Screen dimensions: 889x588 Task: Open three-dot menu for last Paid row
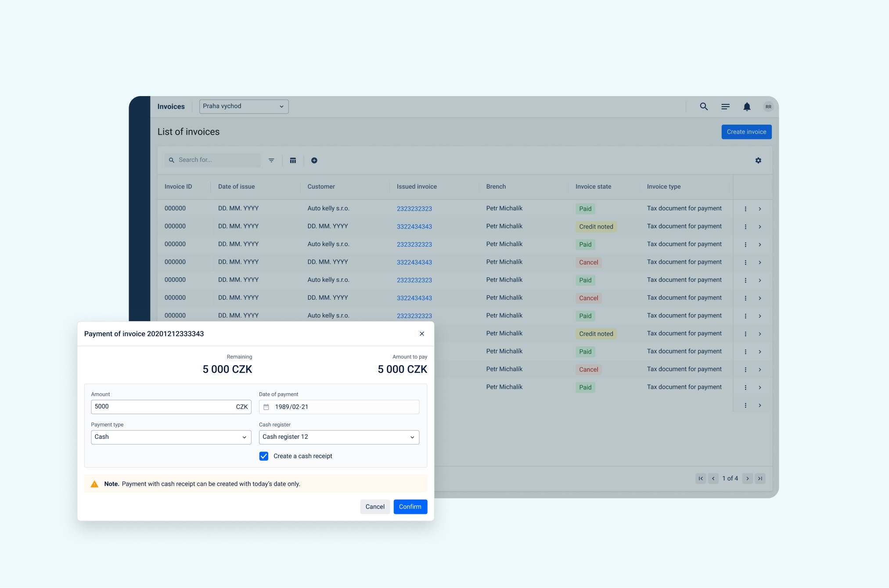[x=745, y=387]
